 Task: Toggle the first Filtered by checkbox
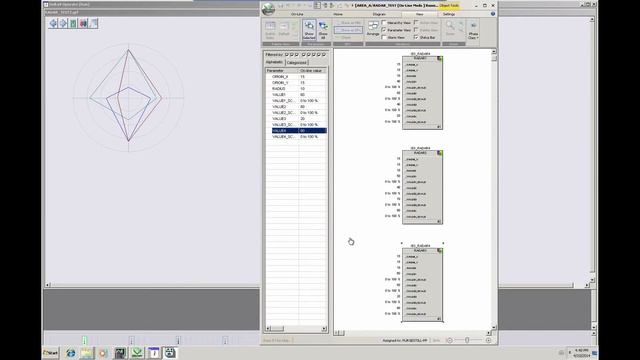287,54
